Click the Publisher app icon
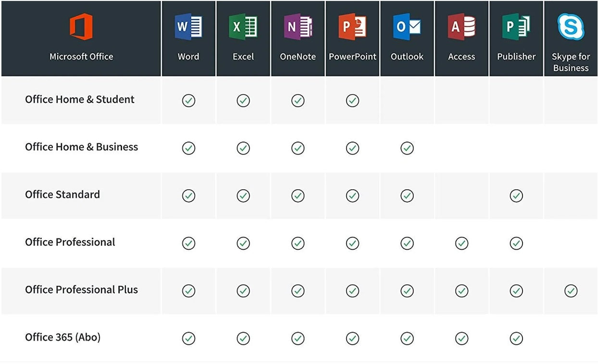This screenshot has width=598, height=364. 516,26
